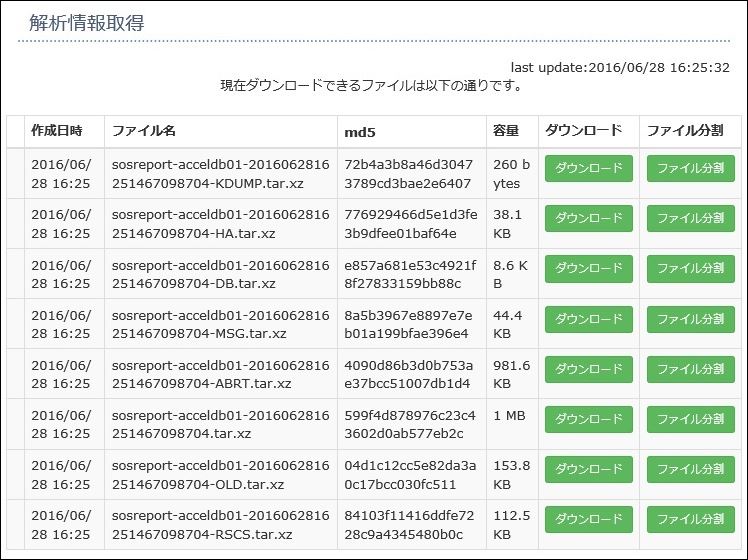Download the ABRT.tar.xz report
748x560 pixels.
[x=589, y=369]
